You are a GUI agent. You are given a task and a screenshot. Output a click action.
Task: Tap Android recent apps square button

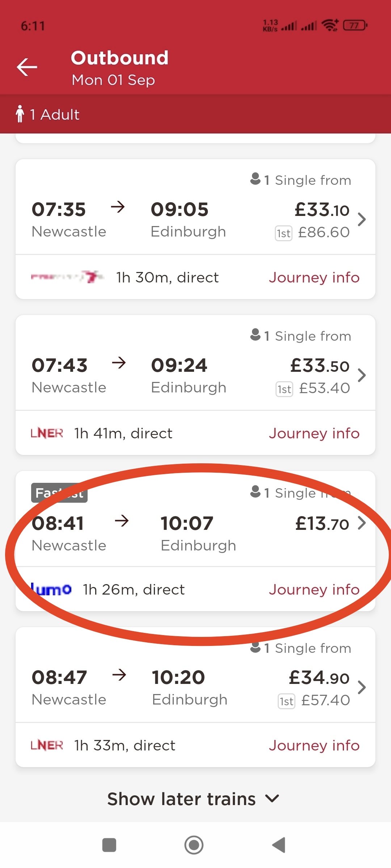click(109, 845)
